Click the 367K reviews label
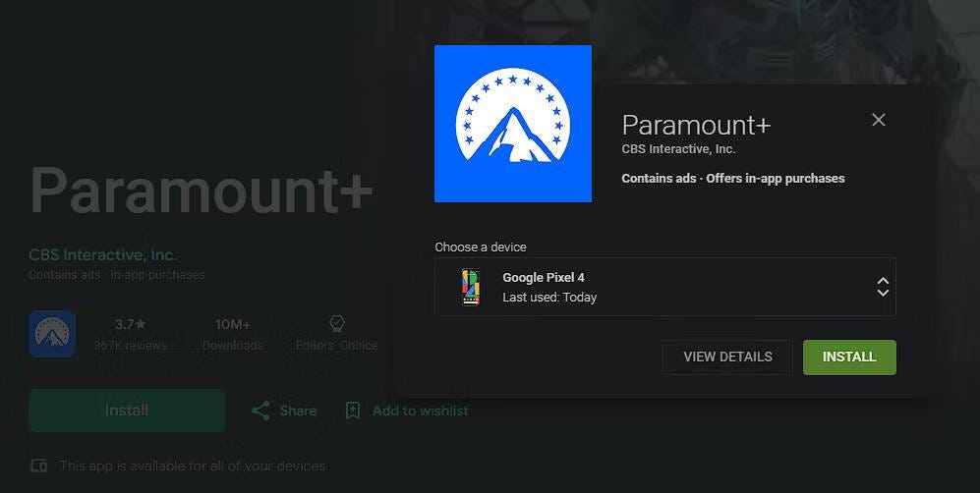980x493 pixels. click(x=130, y=345)
